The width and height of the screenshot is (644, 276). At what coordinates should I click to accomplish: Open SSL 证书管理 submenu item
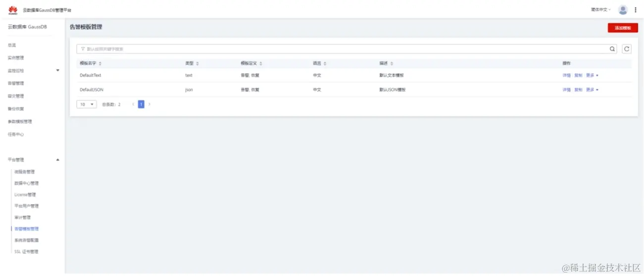[x=26, y=251]
